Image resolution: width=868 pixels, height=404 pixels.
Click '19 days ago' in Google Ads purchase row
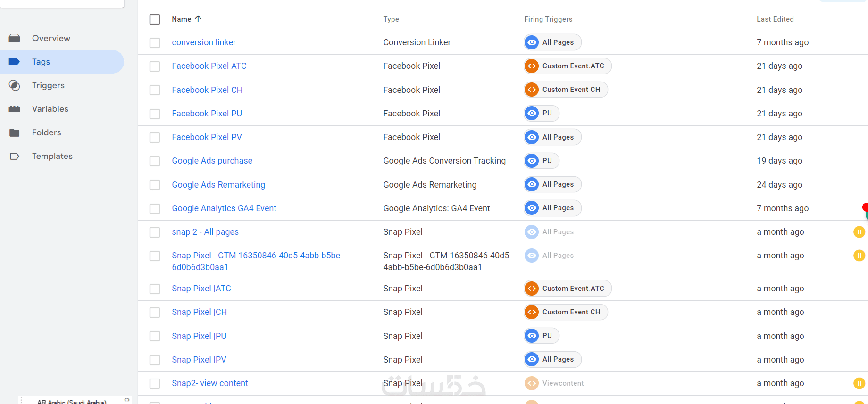779,161
